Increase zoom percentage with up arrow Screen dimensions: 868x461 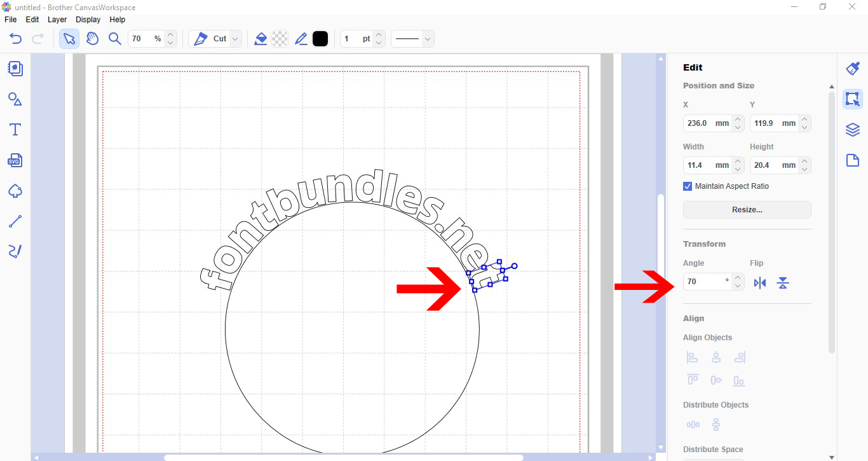(x=170, y=35)
